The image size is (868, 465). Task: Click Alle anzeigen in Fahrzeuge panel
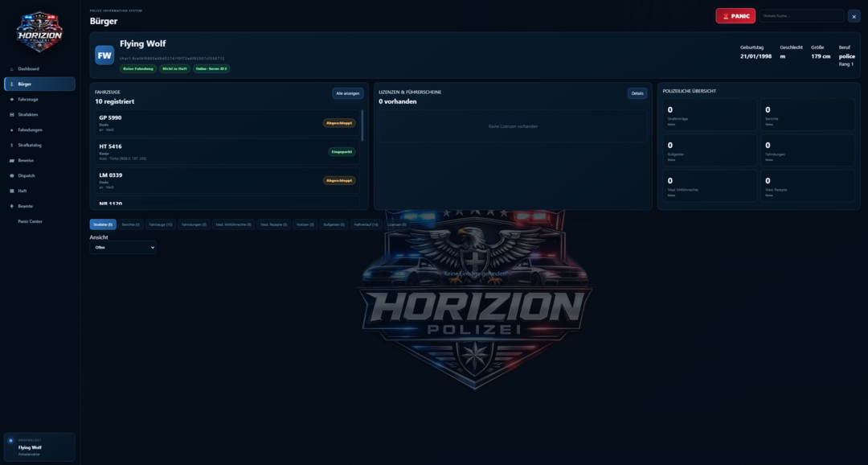tap(348, 93)
